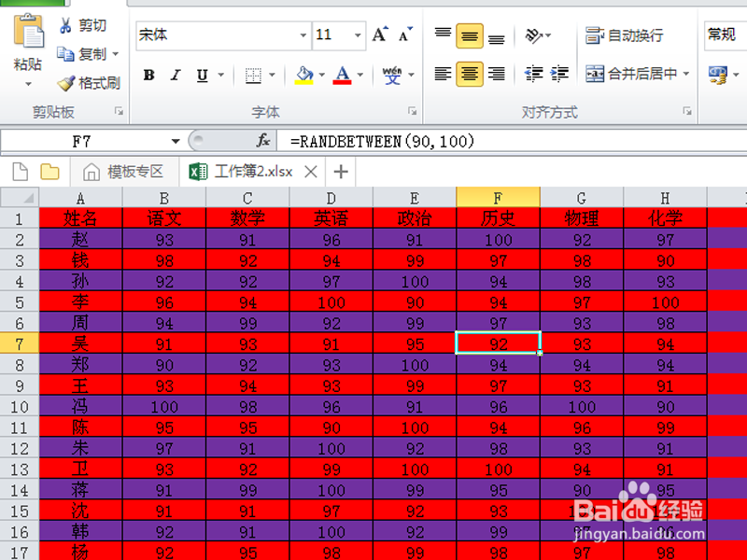Screen dimensions: 747x560
Task: Apply borders using the border icon
Action: coord(253,75)
